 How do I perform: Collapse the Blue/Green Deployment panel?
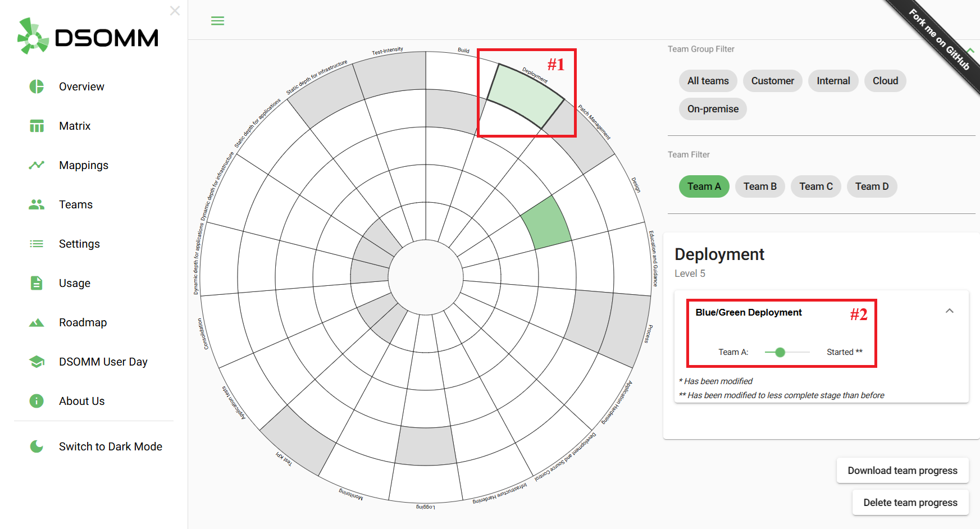click(x=949, y=311)
